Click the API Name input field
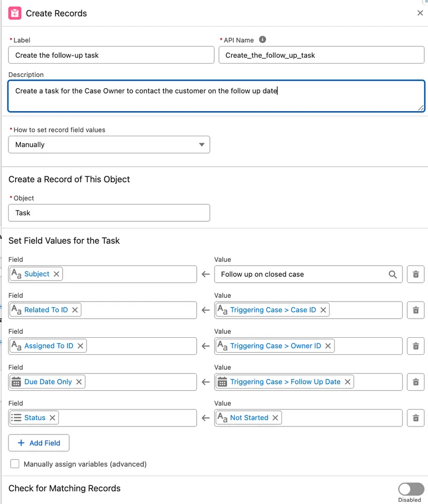 click(321, 55)
